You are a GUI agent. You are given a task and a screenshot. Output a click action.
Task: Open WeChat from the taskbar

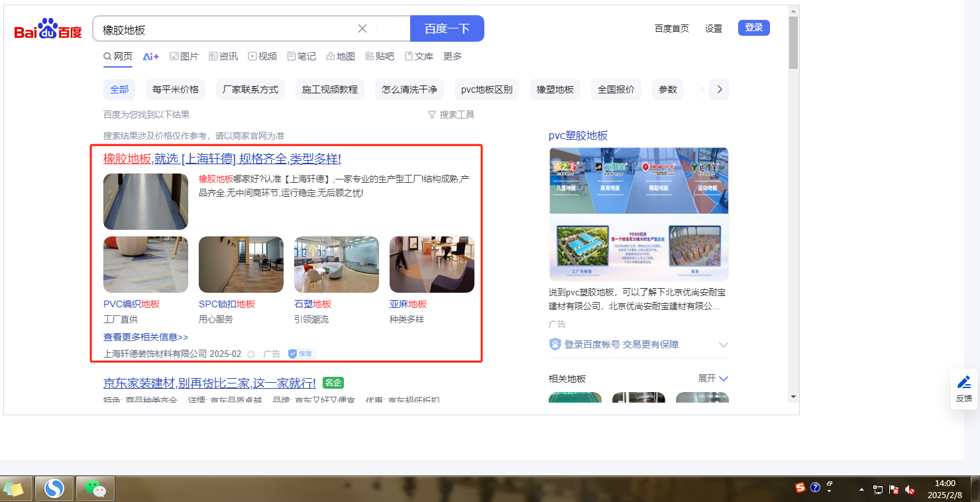pos(95,489)
